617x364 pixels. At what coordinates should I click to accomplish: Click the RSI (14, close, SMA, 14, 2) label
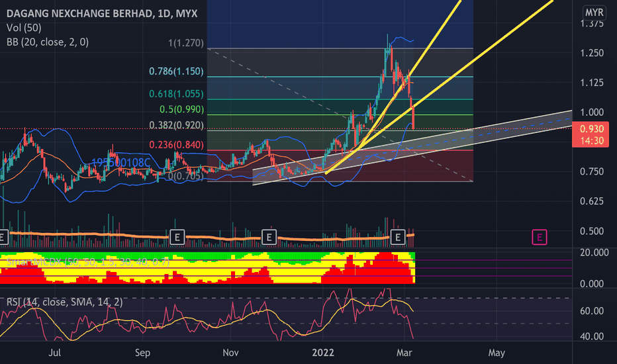click(64, 302)
